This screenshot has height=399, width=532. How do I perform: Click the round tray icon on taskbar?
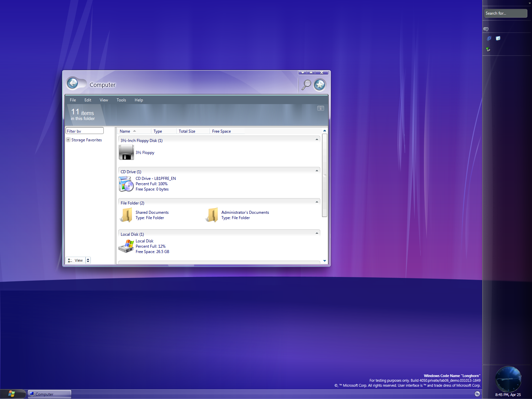(x=477, y=394)
